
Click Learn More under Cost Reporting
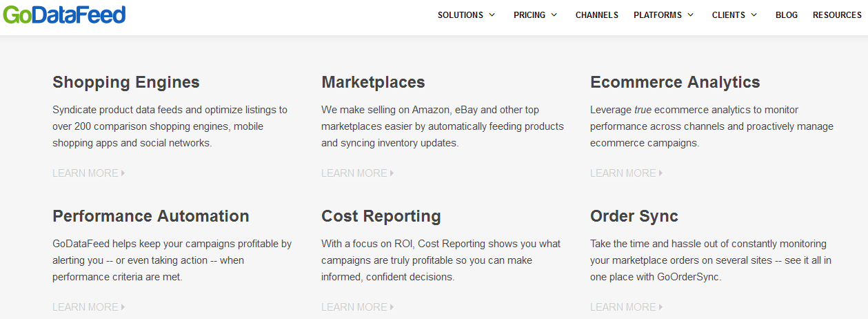[x=357, y=307]
